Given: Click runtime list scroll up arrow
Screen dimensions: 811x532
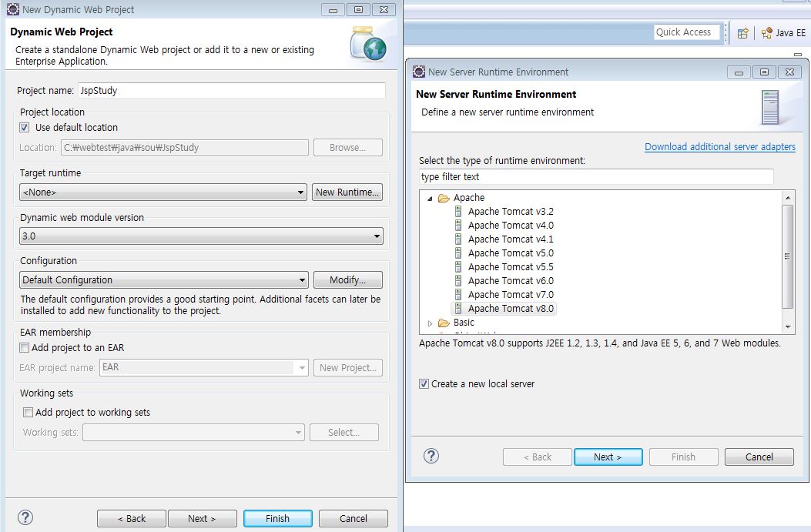Looking at the screenshot, I should pos(787,198).
